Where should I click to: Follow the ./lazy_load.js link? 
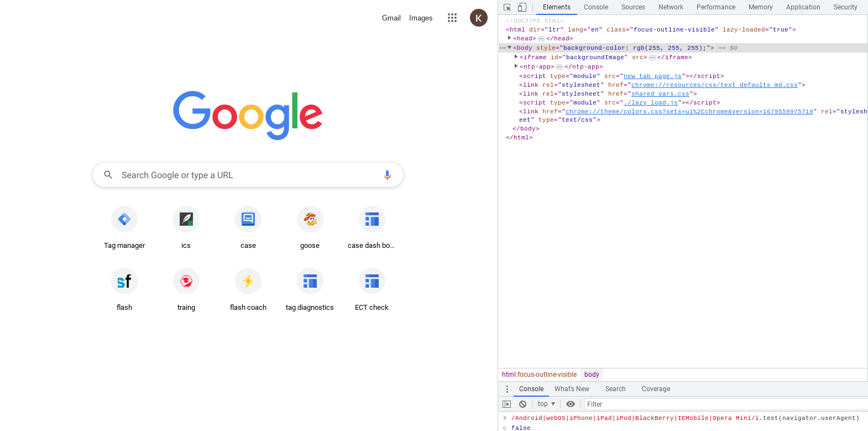point(651,103)
